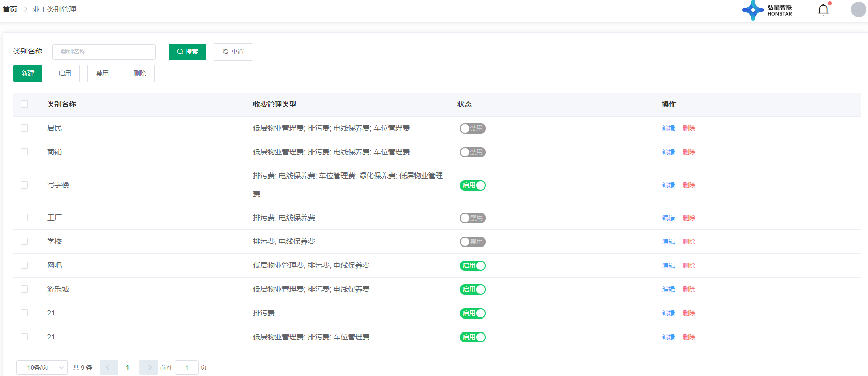The image size is (868, 376).
Task: Enable the 居民 status switch
Action: coord(472,128)
